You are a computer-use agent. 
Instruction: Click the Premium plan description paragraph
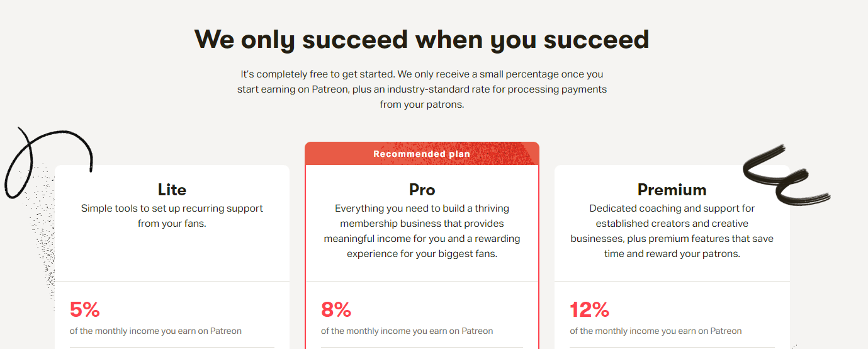click(672, 231)
